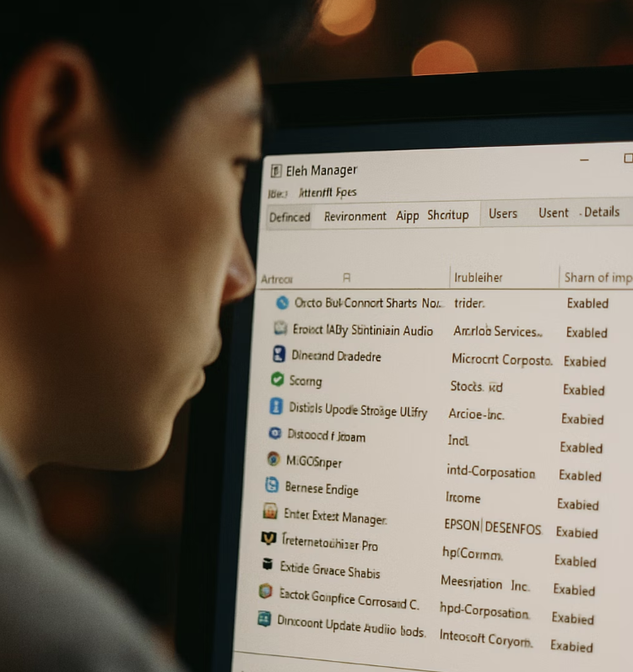Click the Extide Grvace Shabis name
633x672 pixels.
330,571
